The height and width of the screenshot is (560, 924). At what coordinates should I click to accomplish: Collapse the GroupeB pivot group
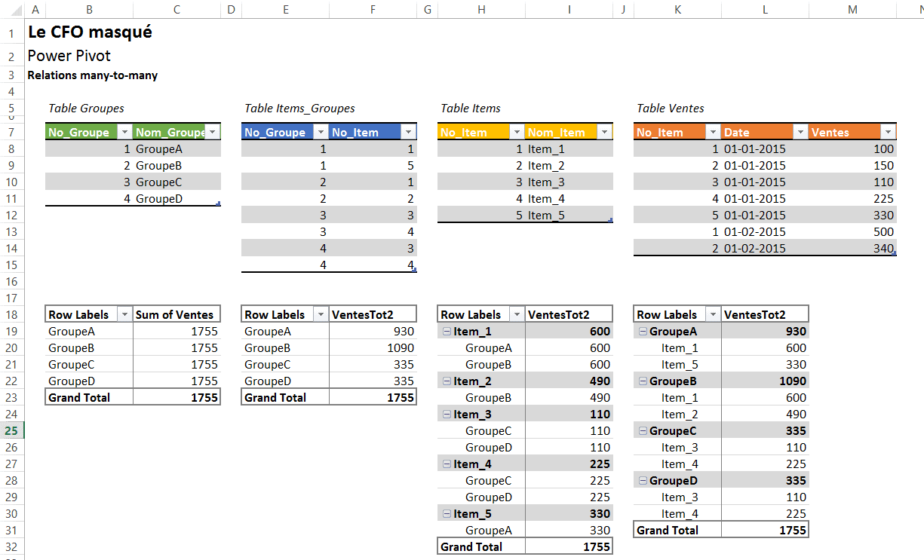[643, 381]
